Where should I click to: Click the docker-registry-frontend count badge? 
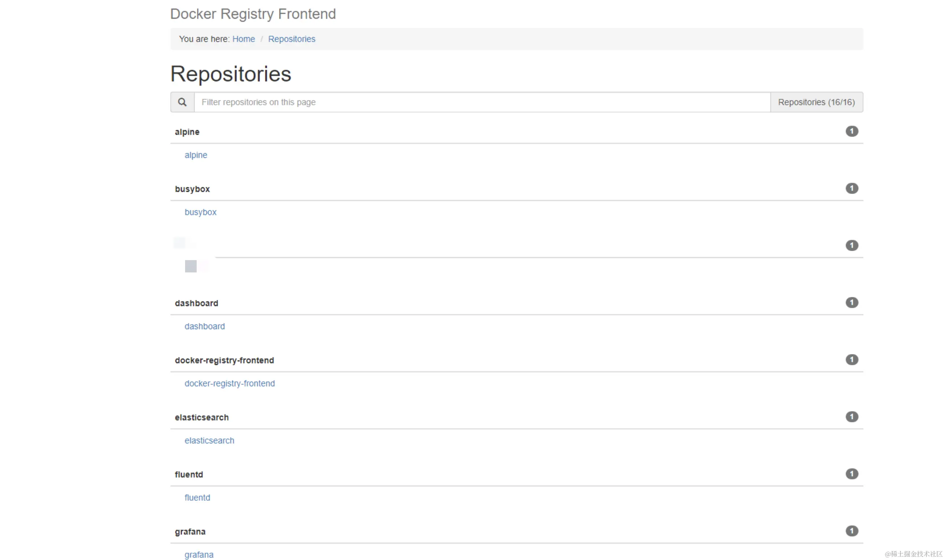click(851, 359)
